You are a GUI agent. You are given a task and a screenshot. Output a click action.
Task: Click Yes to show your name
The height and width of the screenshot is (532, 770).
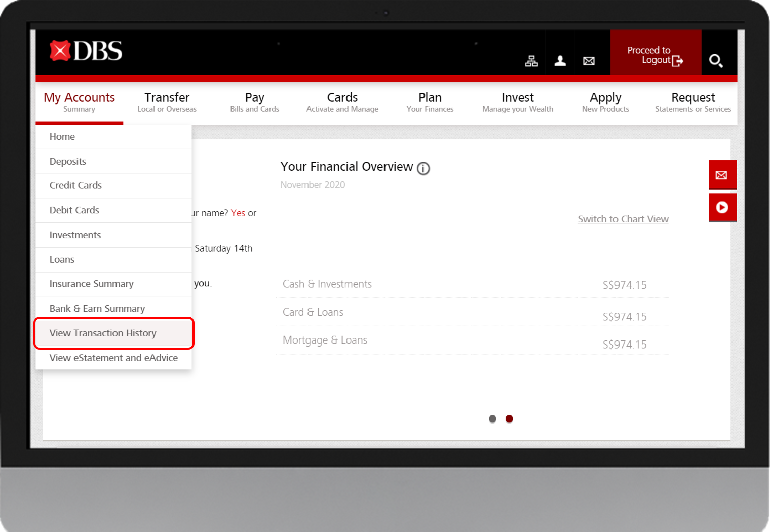tap(238, 213)
